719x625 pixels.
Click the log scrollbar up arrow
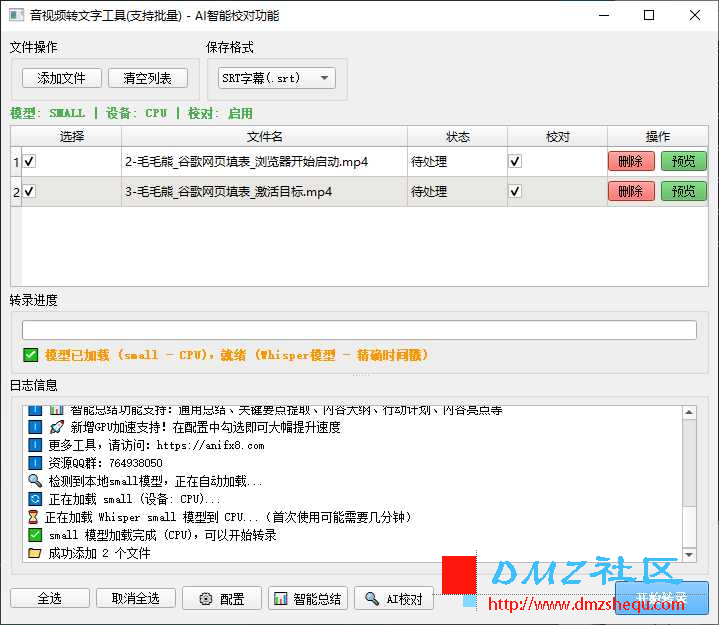pyautogui.click(x=688, y=411)
